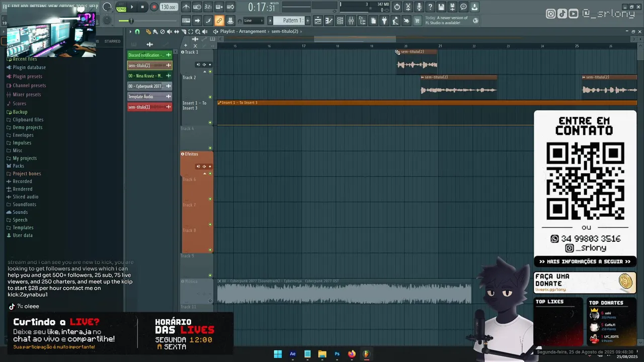
Task: Click the red Record button
Action: [x=154, y=7]
